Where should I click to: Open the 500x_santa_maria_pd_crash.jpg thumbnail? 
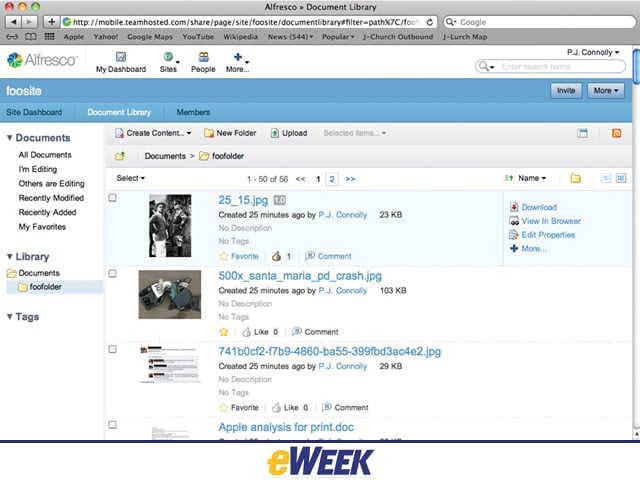coord(170,294)
